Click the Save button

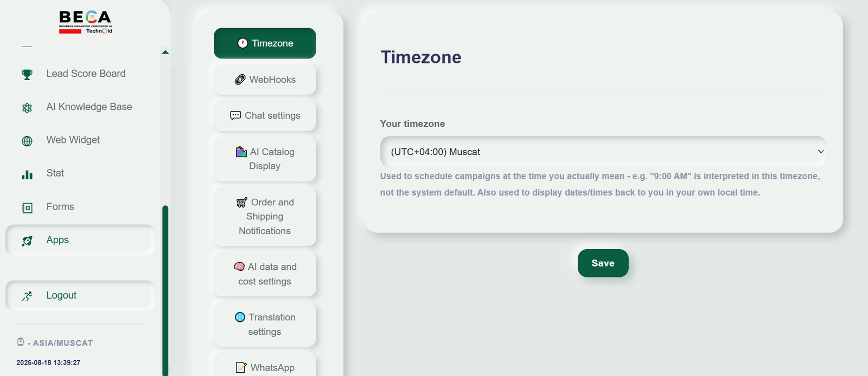[x=603, y=263]
